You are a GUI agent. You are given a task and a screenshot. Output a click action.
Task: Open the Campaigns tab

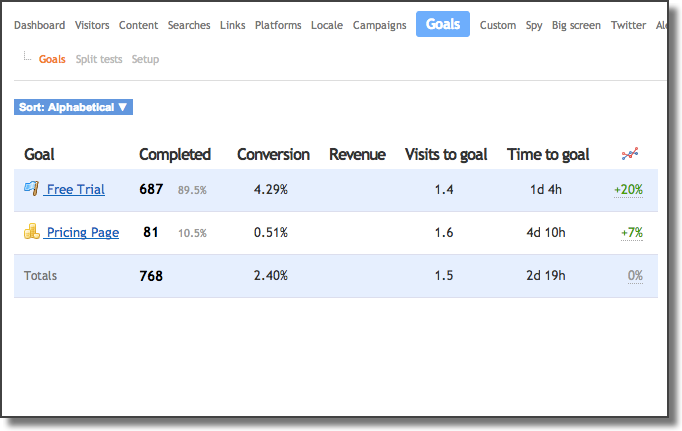click(379, 25)
